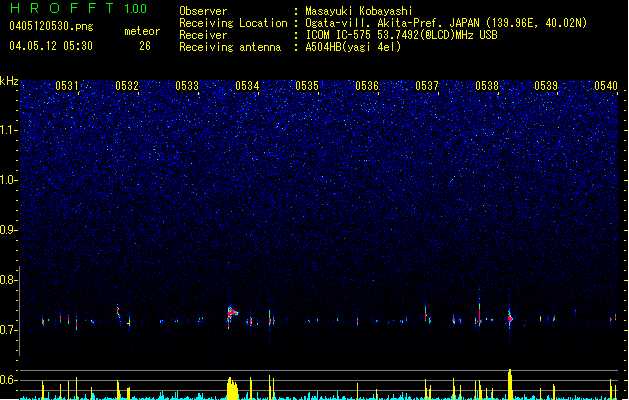Click the date stamp 04.05.12 05:30
This screenshot has height=400, width=629.
51,46
